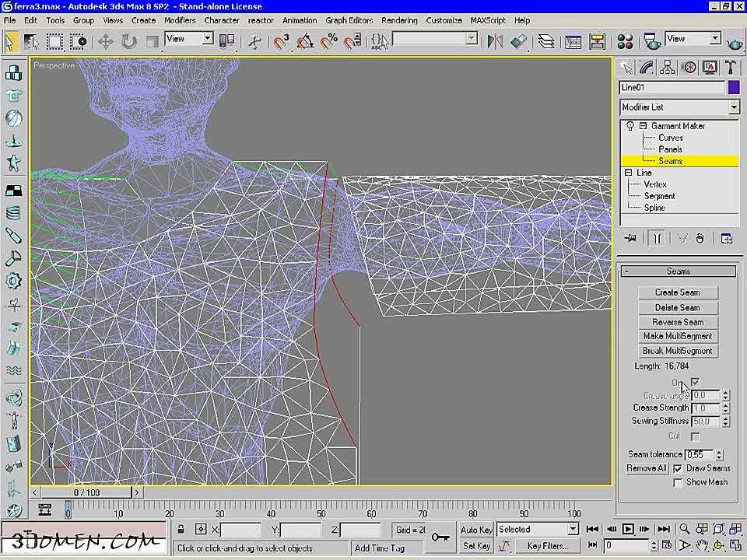
Task: Select the Rotate tool in main toolbar
Action: pyautogui.click(x=128, y=41)
